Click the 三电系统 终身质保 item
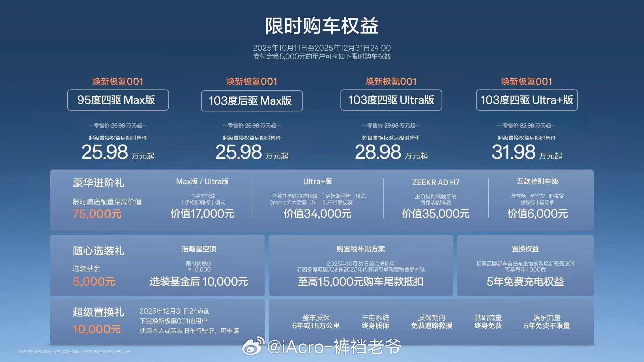This screenshot has width=644, height=362. click(x=375, y=322)
